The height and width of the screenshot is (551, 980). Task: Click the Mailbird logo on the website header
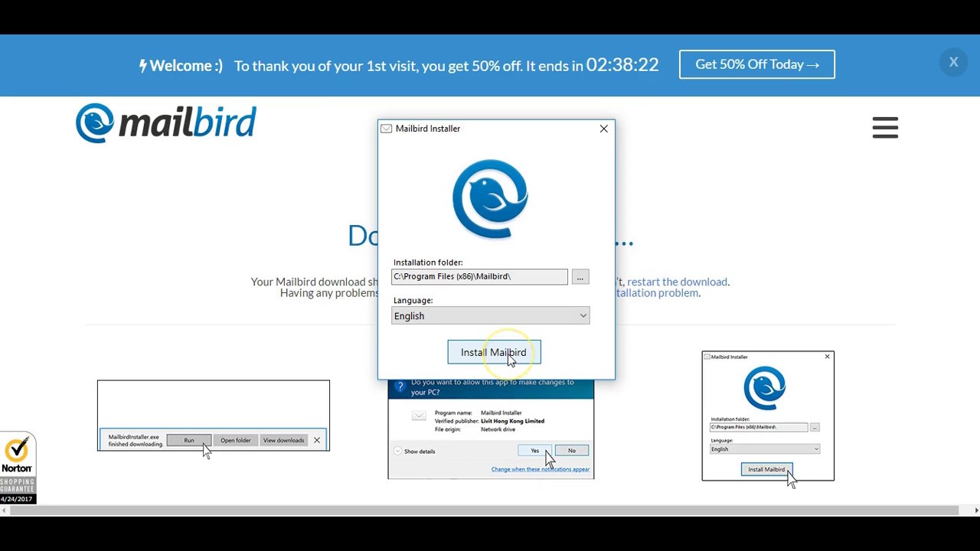tap(165, 123)
